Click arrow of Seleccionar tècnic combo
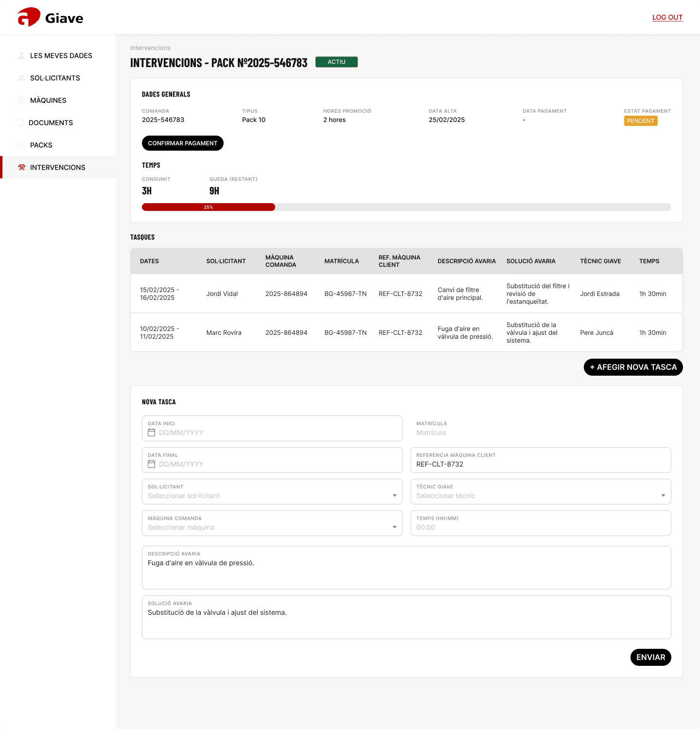The image size is (700, 729). pos(663,496)
